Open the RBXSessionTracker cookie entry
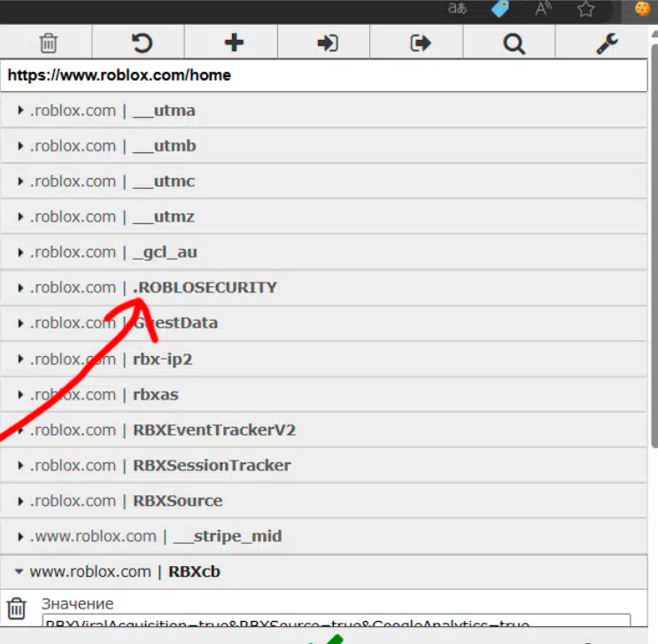The image size is (658, 644). tap(323, 465)
